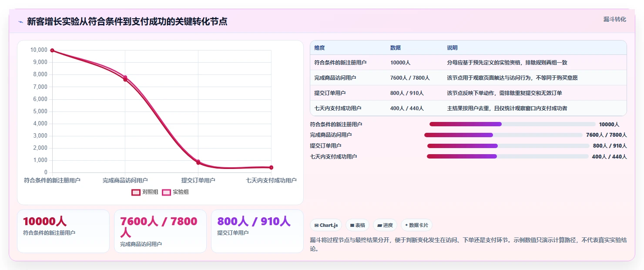
Task: Click the progress value 400人 / 440人
Action: pos(609,157)
